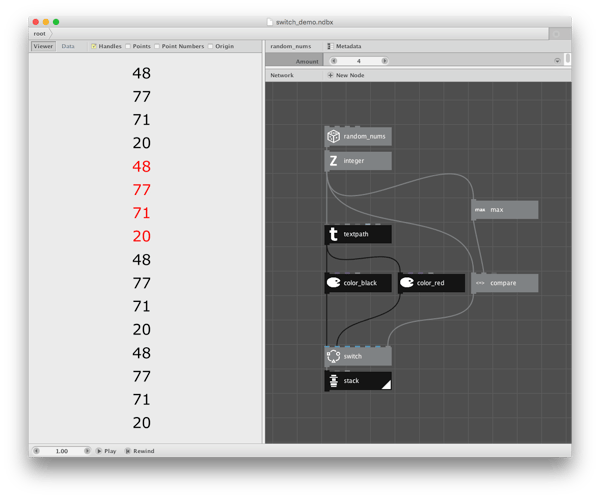Switch to the Viewer tab
The image size is (600, 498).
tap(43, 46)
